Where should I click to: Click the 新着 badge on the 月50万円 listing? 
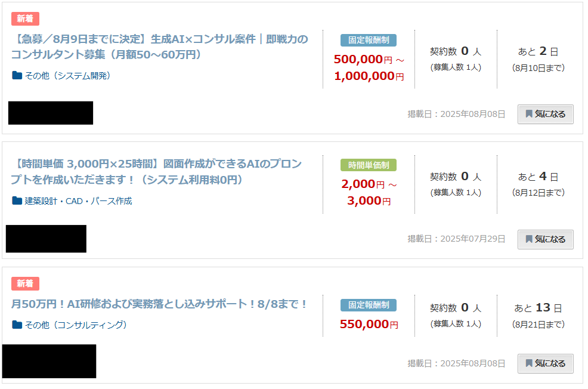point(25,284)
